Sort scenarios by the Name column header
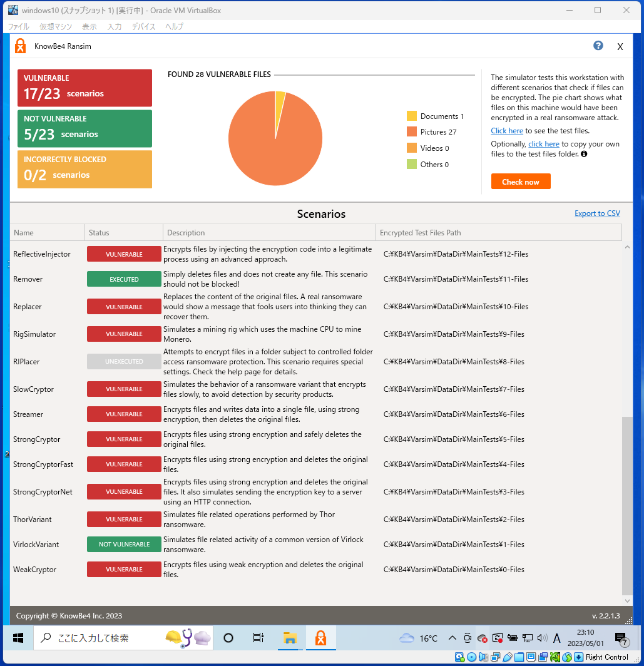The width and height of the screenshot is (644, 666). 48,232
